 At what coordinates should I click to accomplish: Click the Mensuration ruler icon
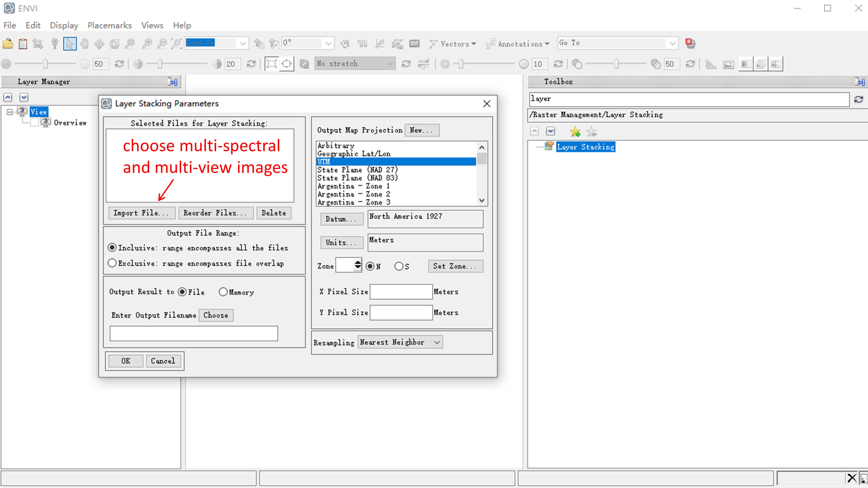point(711,64)
